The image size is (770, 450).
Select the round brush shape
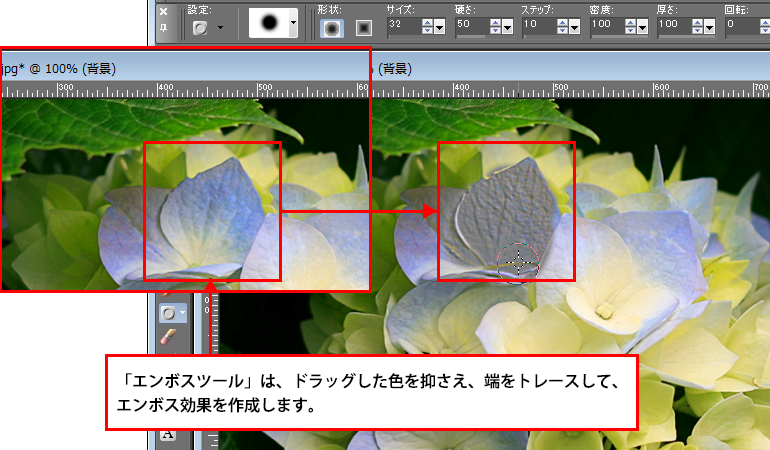coord(331,28)
